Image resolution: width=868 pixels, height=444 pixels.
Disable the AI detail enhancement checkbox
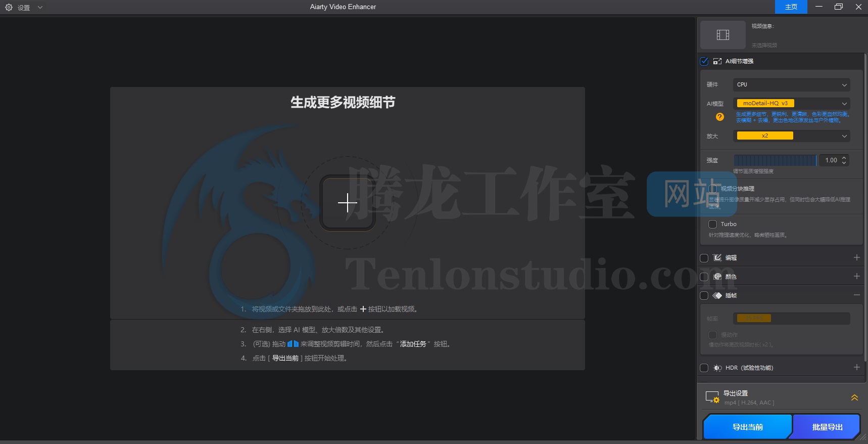[x=704, y=61]
